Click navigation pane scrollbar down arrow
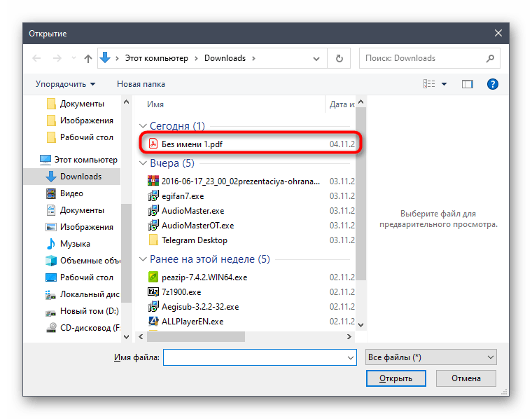532x419 pixels. coord(126,336)
